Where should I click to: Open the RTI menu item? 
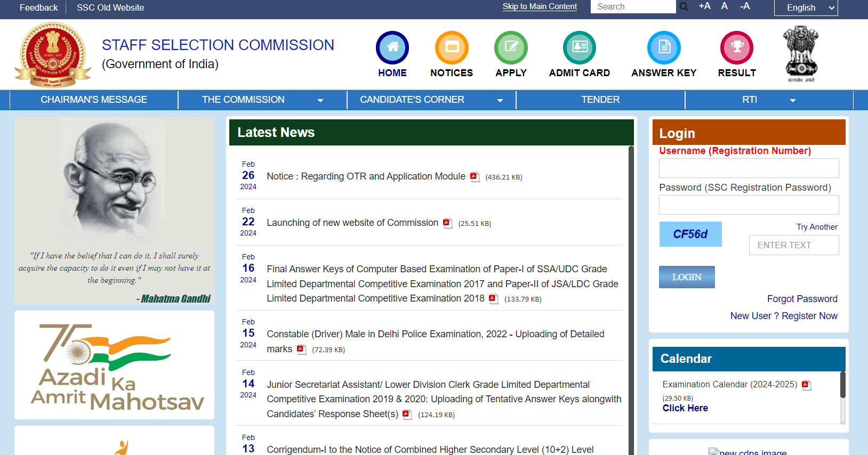pos(750,100)
